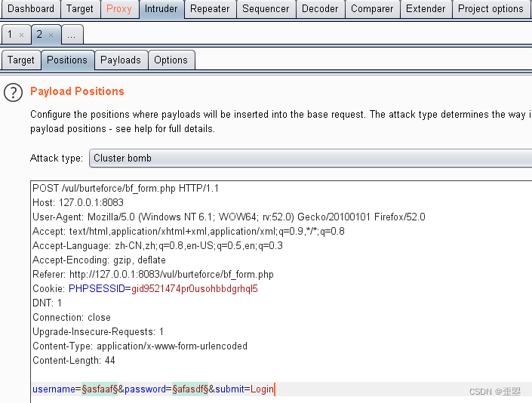
Task: Open the Intruder Target sub-tab
Action: [x=21, y=60]
